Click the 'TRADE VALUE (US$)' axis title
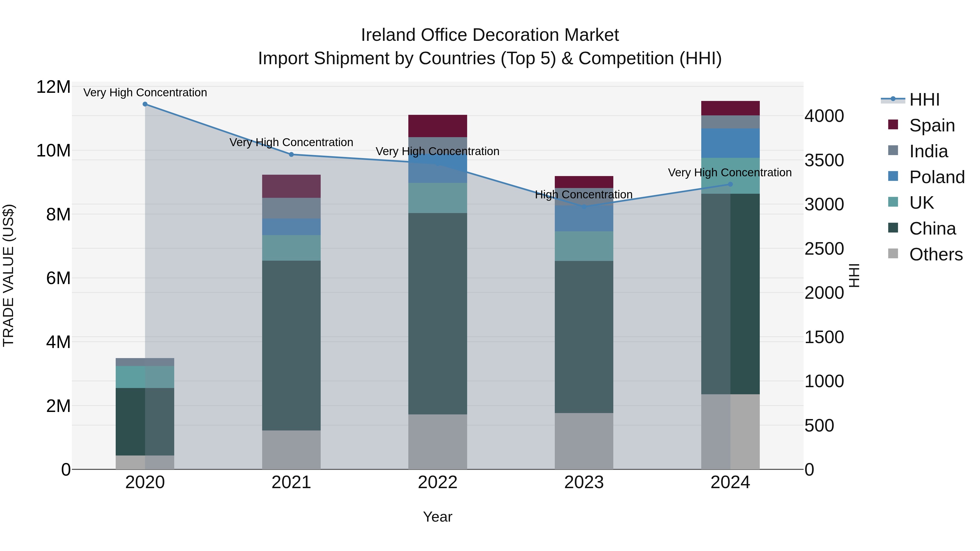Viewport: 980px width, 551px height. click(x=8, y=275)
